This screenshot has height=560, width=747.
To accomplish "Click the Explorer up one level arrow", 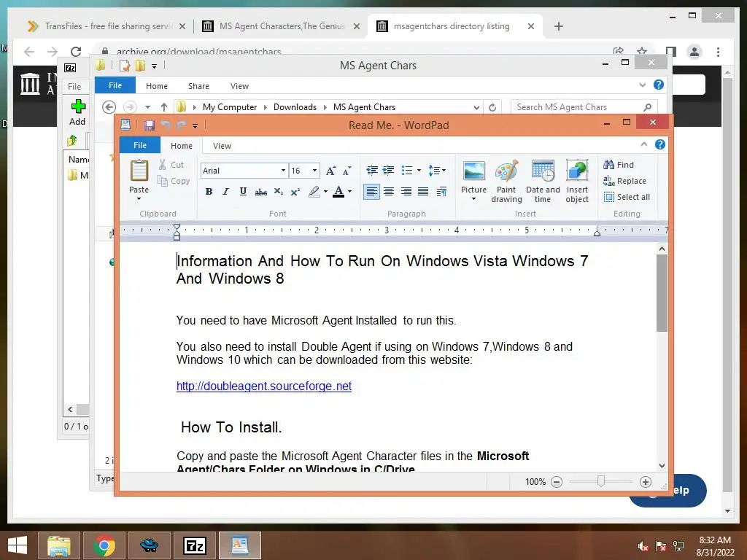I will click(x=164, y=107).
